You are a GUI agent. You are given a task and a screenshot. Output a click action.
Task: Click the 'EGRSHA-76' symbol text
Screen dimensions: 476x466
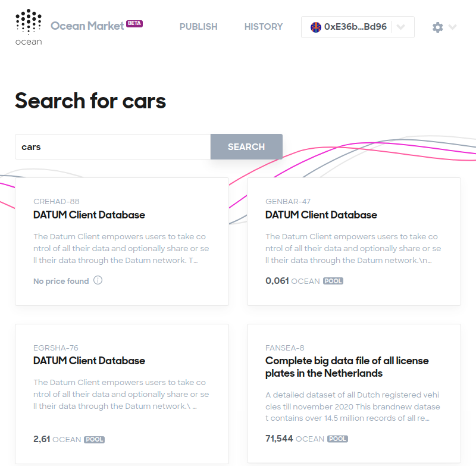56,348
